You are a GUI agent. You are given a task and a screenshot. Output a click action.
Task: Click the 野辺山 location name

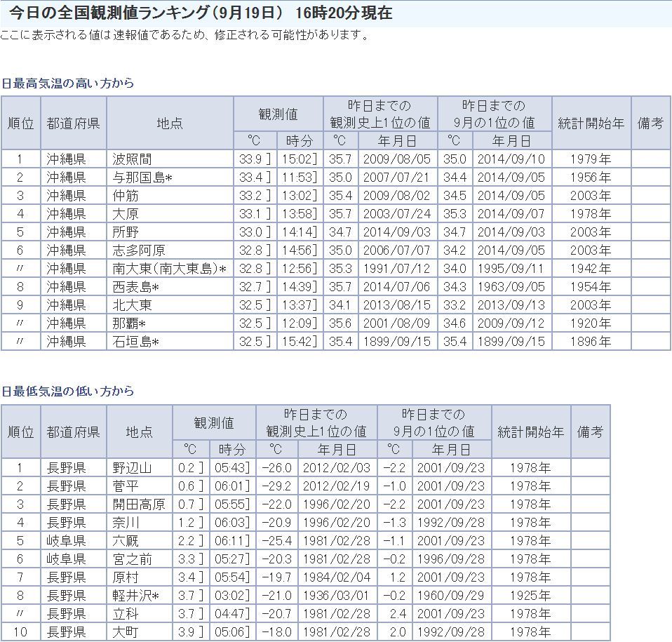point(132,468)
